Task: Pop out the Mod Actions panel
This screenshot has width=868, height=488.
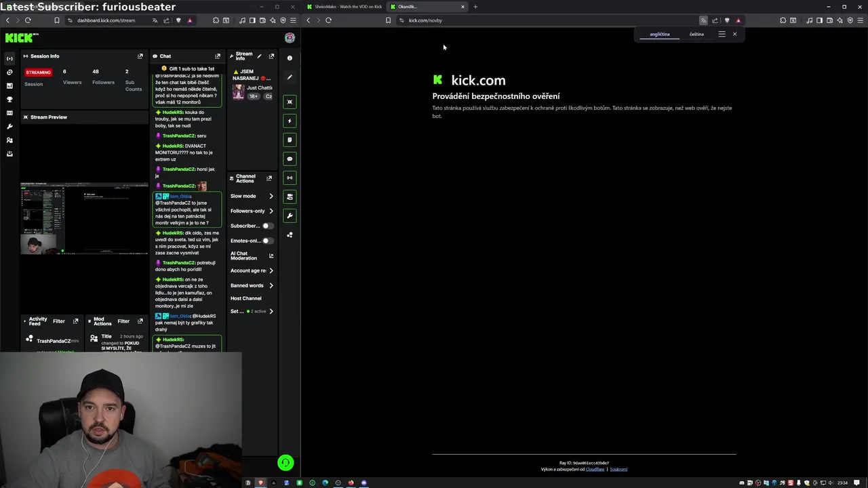Action: 140,321
